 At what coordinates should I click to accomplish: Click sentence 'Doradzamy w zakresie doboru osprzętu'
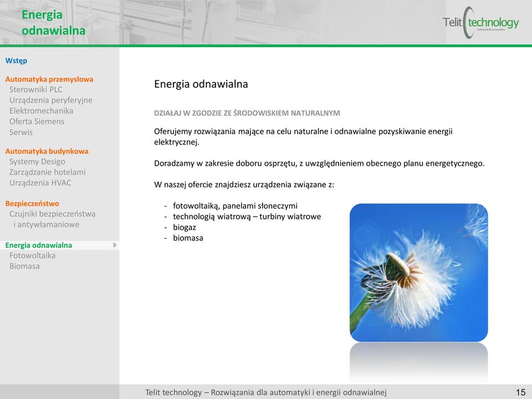pos(319,163)
